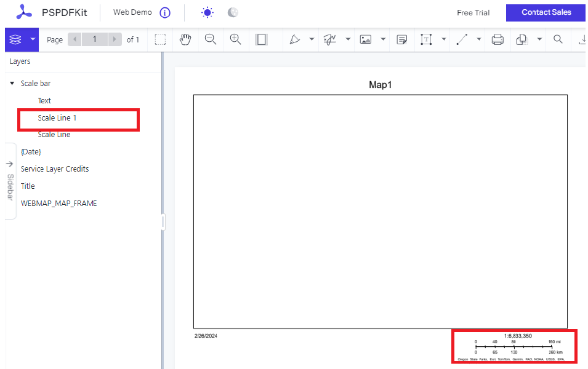Click the Free Trial link
This screenshot has width=588, height=369.
(x=473, y=13)
